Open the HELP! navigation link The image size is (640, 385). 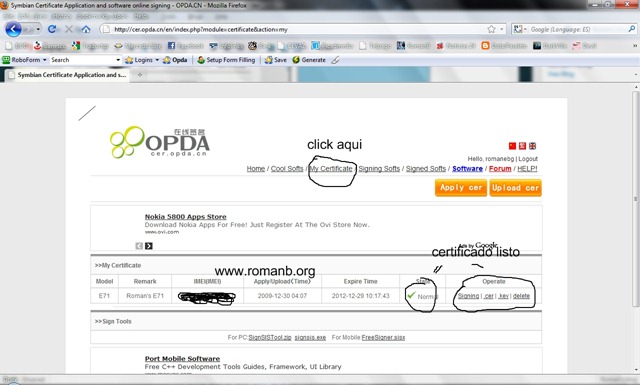pos(527,169)
